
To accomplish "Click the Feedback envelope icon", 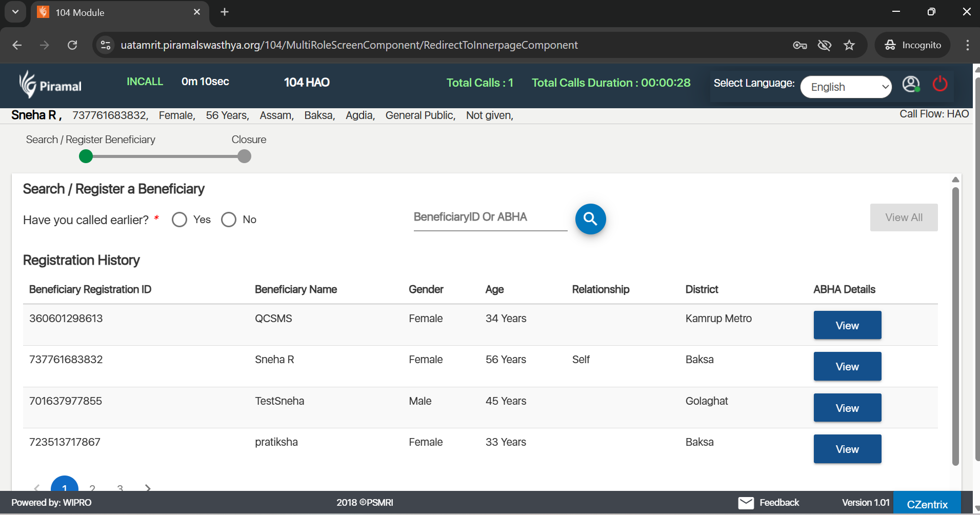I will 746,503.
